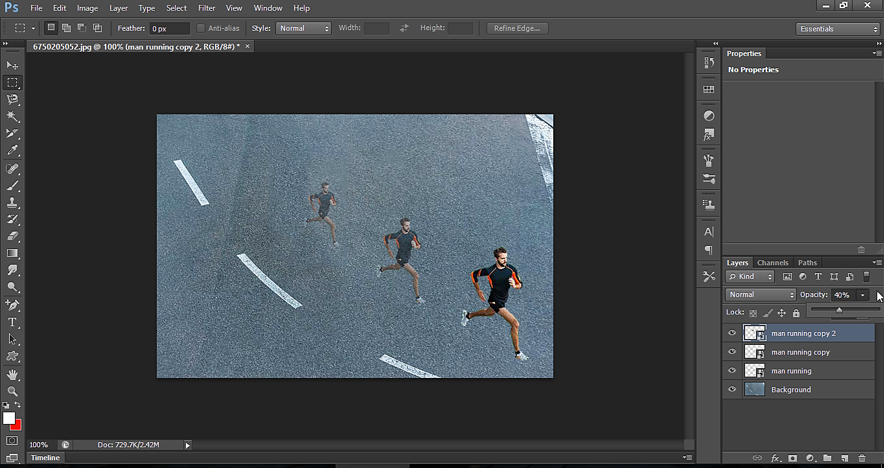Viewport: 886px width, 468px height.
Task: Open the Properties panel menu
Action: point(876,53)
